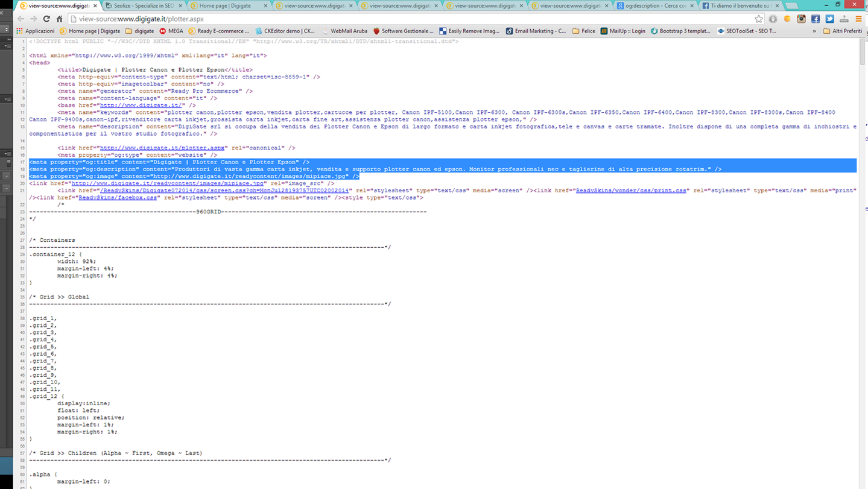
Task: Click the og:type 'website' meta line
Action: pos(138,155)
